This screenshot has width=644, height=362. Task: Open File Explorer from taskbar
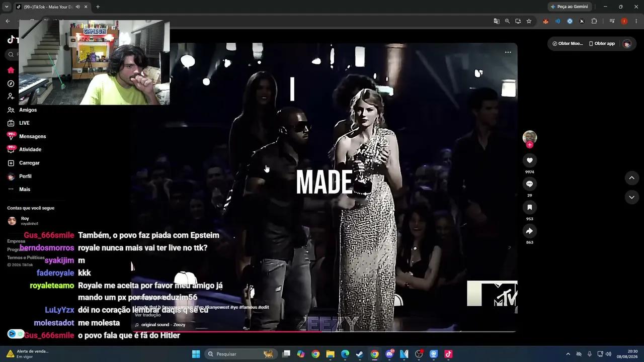pos(330,354)
